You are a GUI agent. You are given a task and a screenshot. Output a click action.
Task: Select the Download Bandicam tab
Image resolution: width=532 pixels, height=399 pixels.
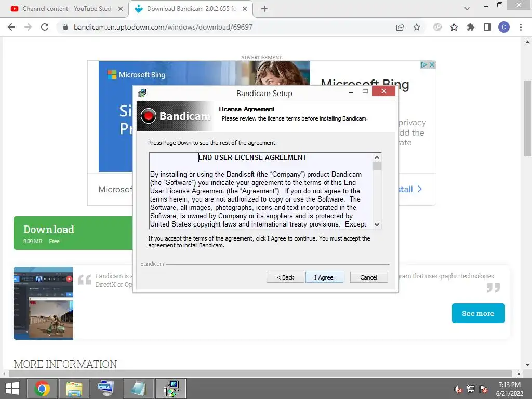191,9
